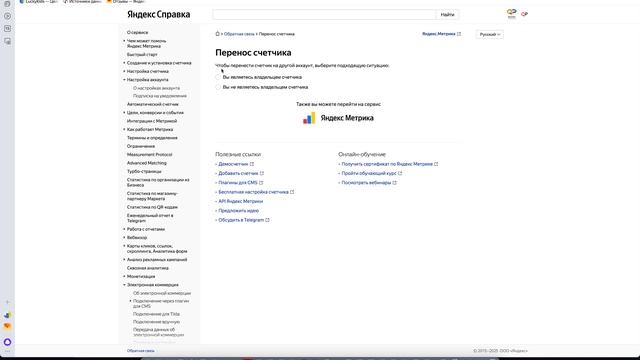Open 'Подключение для Tilda' subitem
Screen dimensions: 640x360
click(x=156, y=314)
